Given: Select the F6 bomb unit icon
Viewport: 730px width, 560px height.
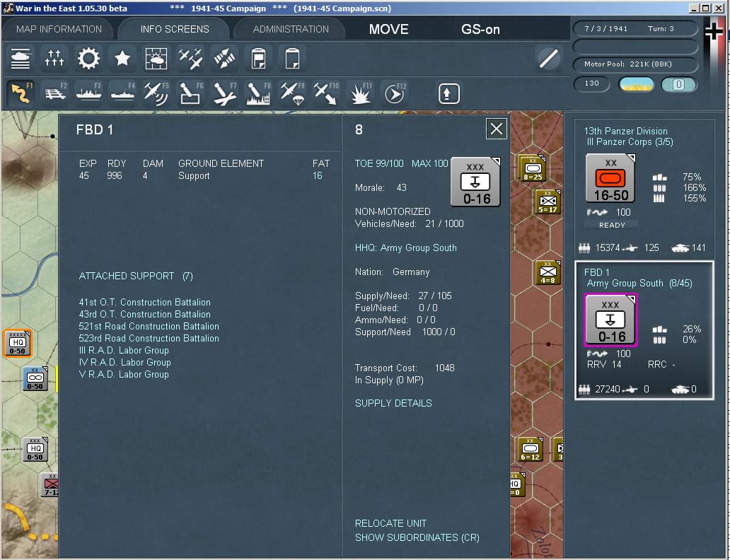Looking at the screenshot, I should (191, 93).
